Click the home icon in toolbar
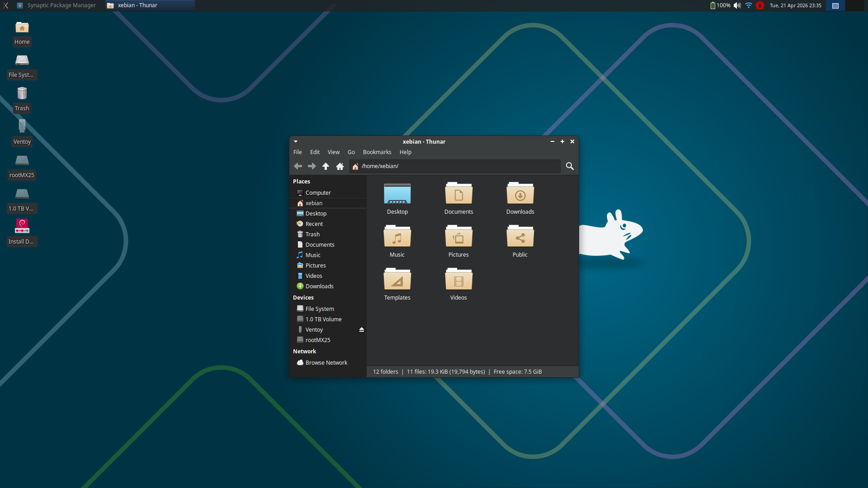The image size is (868, 488). tap(340, 166)
